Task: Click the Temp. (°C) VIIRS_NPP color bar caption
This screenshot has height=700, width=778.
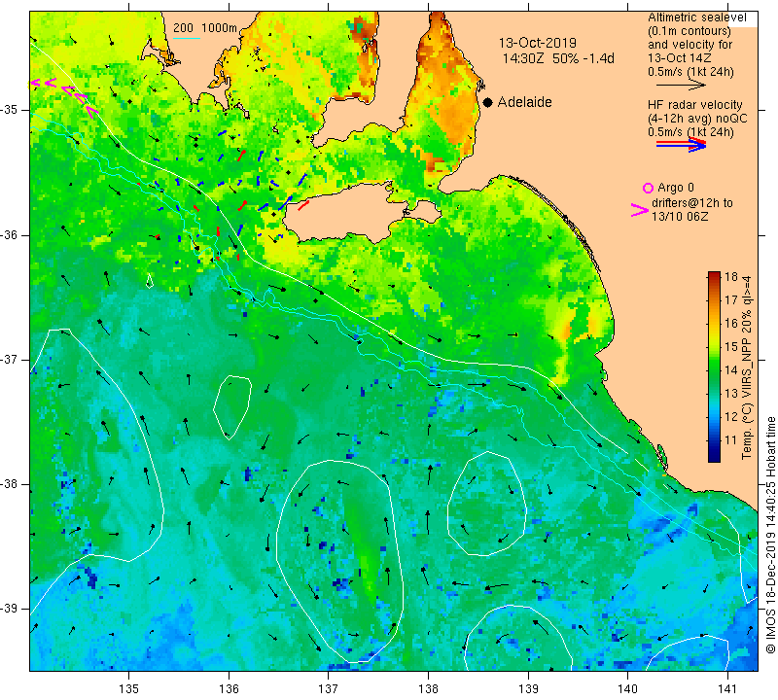Action: pyautogui.click(x=746, y=367)
